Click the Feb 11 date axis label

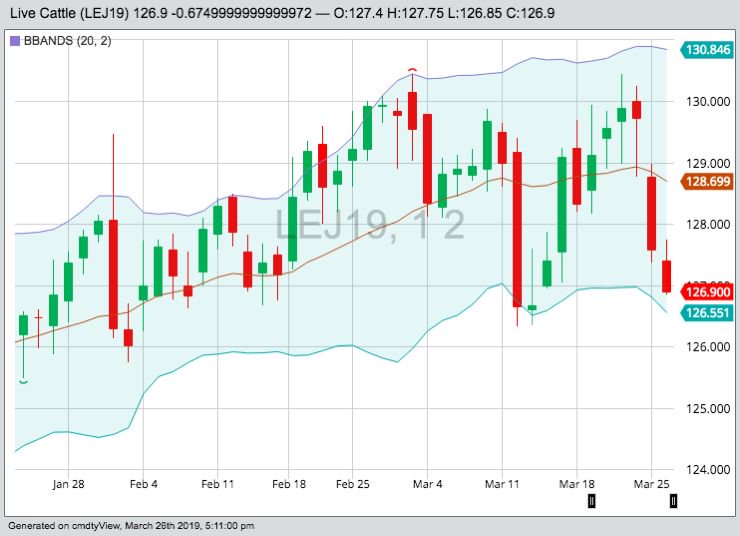218,484
